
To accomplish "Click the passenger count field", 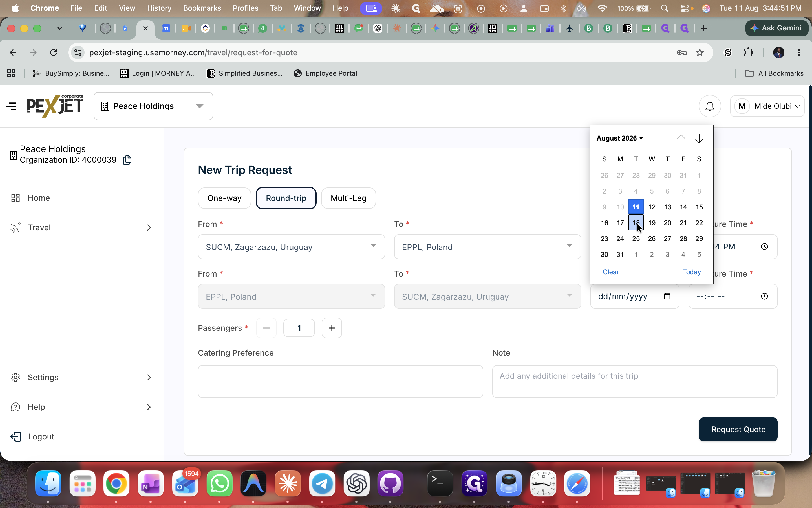I will click(x=299, y=328).
